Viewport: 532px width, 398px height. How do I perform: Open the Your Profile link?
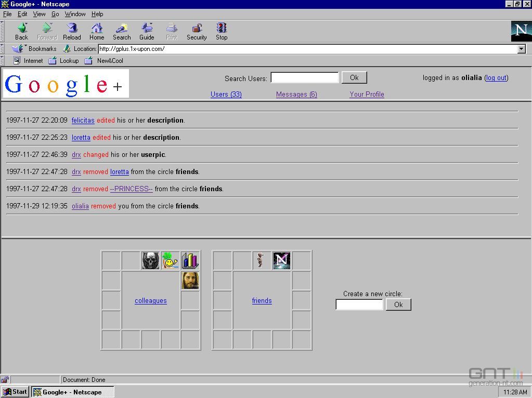tap(367, 94)
